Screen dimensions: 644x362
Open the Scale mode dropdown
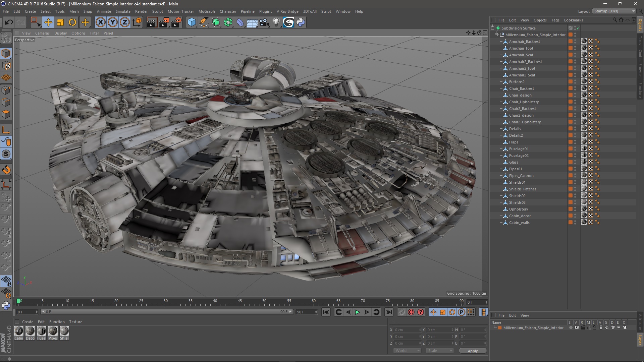439,351
